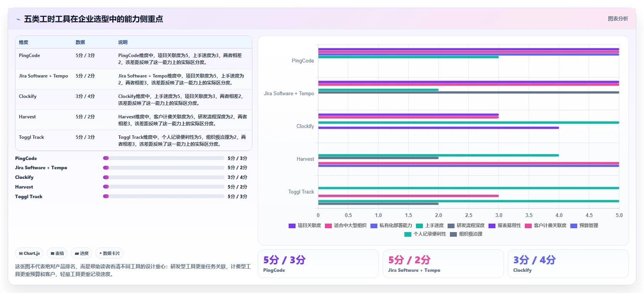Click the 5分 / 3分 value beside the Toggl Track progress bar
The image size is (644, 293).
(237, 197)
